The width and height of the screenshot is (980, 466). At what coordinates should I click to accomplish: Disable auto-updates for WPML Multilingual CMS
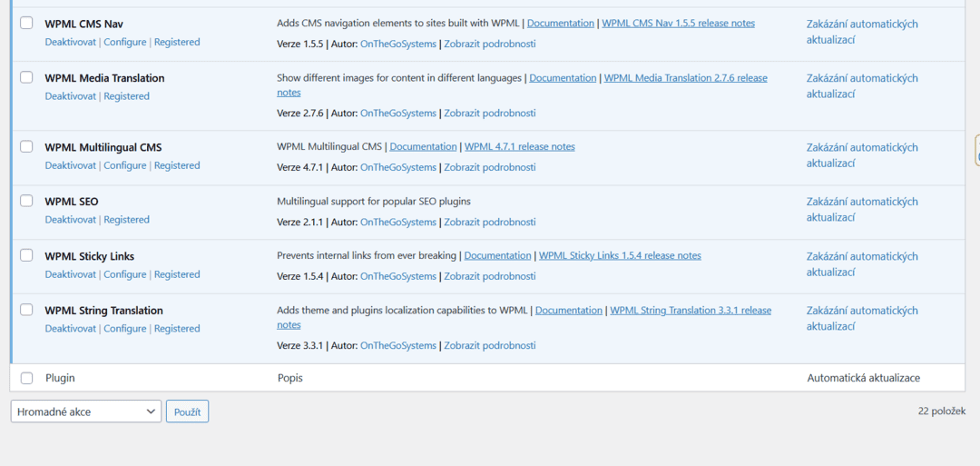862,155
